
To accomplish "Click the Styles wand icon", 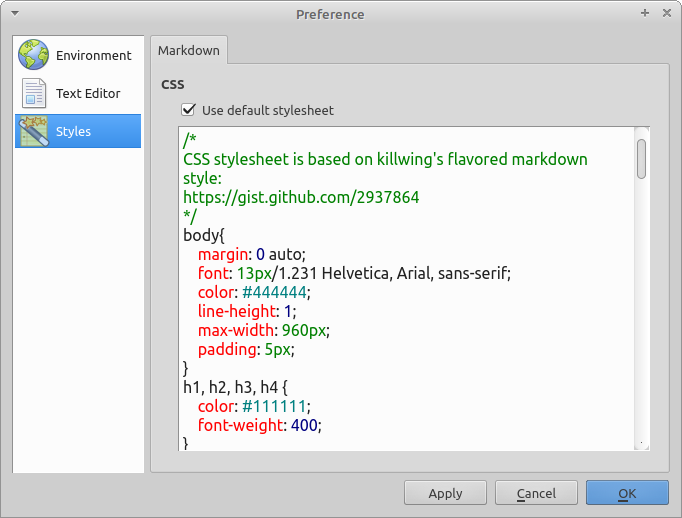I will pyautogui.click(x=33, y=131).
